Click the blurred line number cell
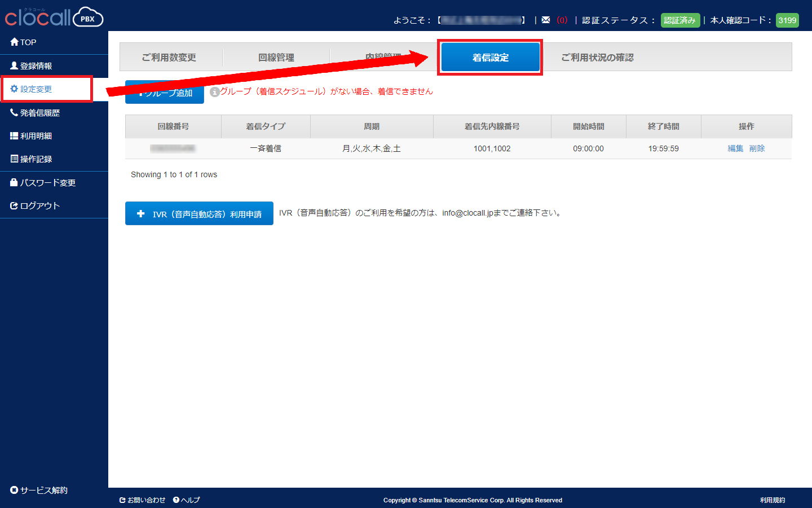 [x=173, y=148]
